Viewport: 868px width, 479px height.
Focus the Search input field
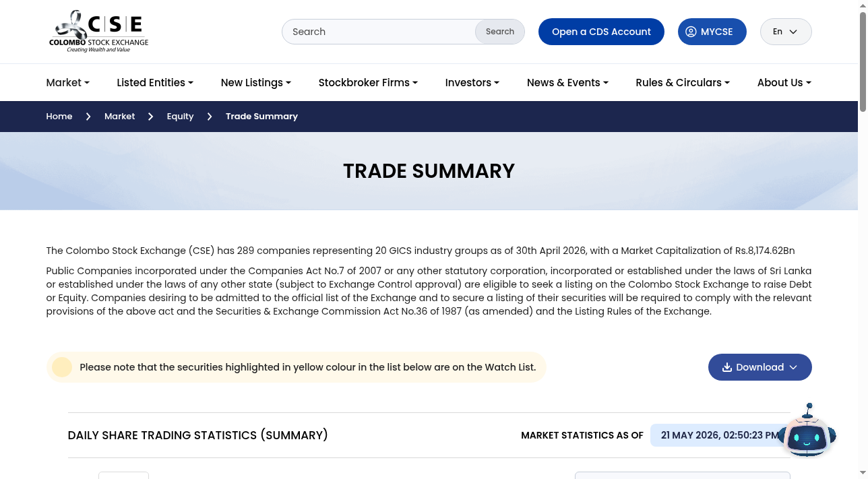379,32
